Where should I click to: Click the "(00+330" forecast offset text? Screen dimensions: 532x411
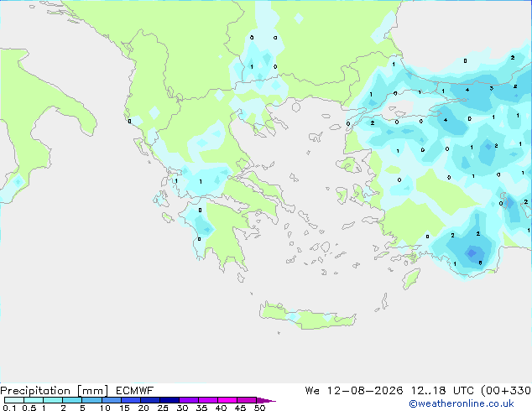click(x=506, y=391)
